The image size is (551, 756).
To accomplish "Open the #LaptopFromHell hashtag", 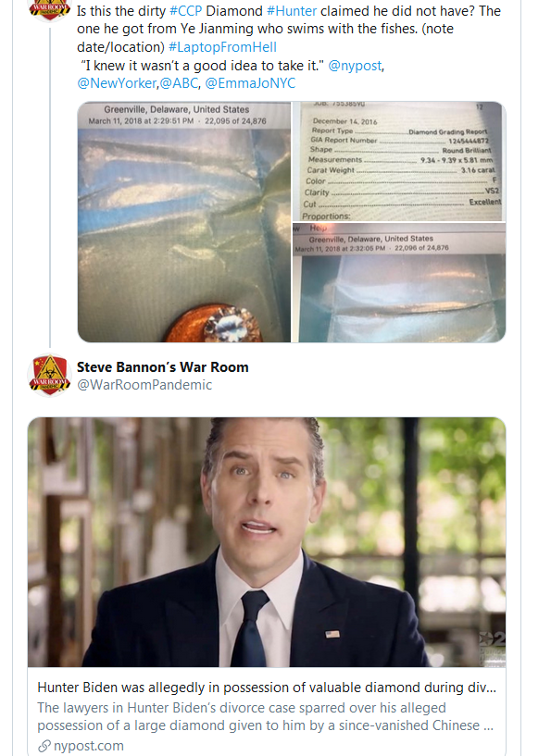I will [222, 47].
